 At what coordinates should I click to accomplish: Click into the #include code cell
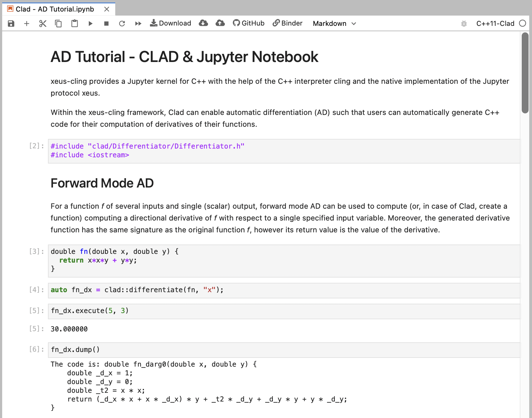pyautogui.click(x=284, y=151)
